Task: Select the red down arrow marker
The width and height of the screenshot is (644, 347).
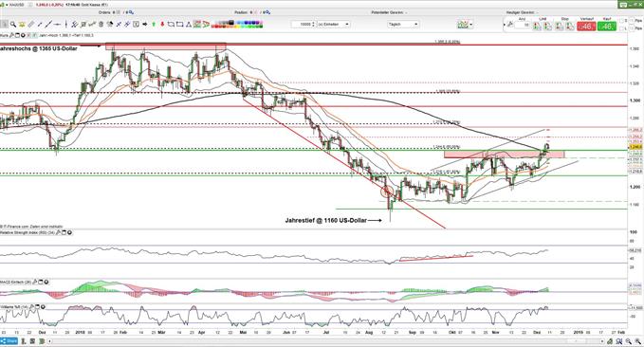Action: point(162,25)
